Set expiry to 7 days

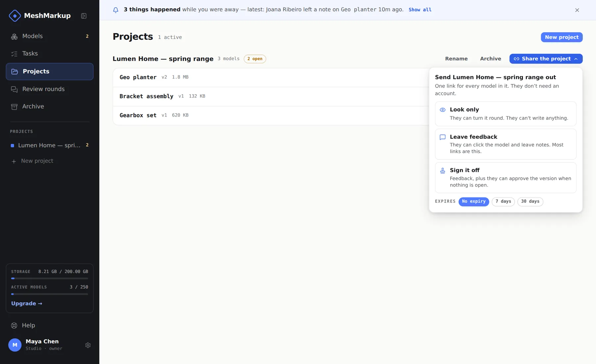pyautogui.click(x=503, y=202)
